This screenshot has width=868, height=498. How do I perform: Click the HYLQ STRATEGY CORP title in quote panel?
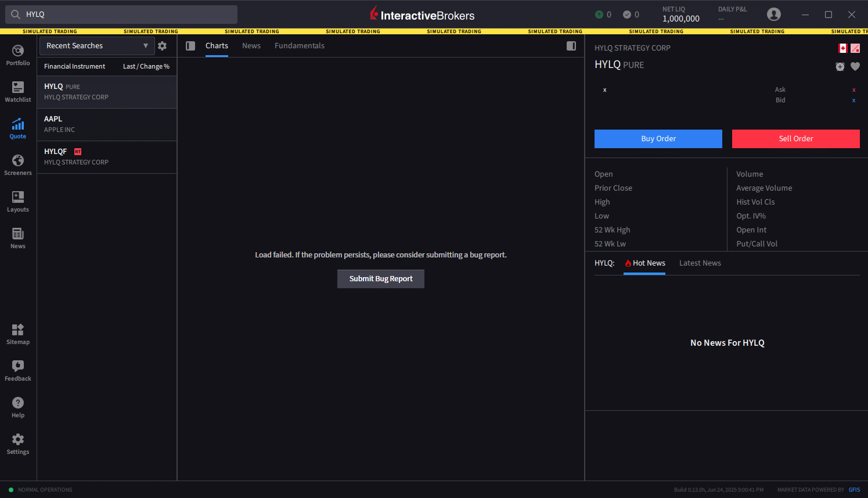point(632,48)
